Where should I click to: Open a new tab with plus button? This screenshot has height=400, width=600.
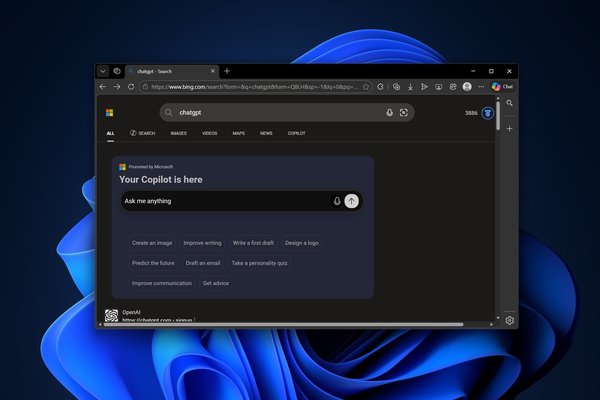227,71
